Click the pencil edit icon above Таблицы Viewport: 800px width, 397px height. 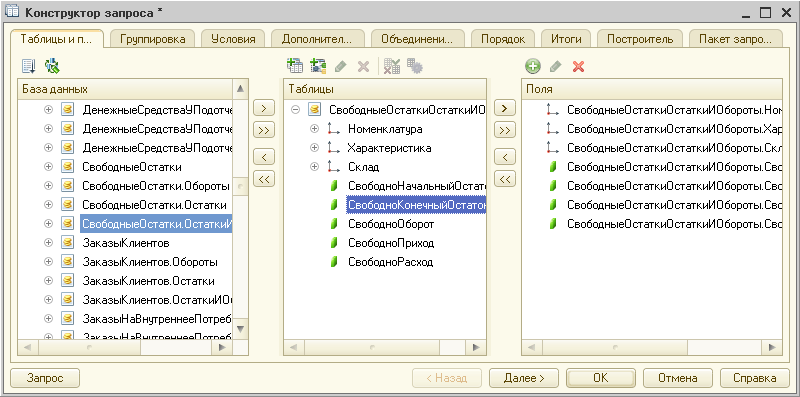coord(340,66)
